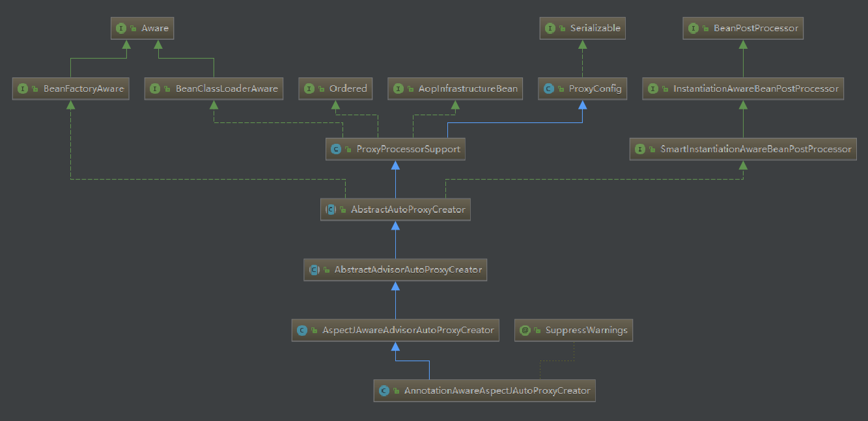Click the interface icon on Ordered node
868x421 pixels.
(309, 89)
